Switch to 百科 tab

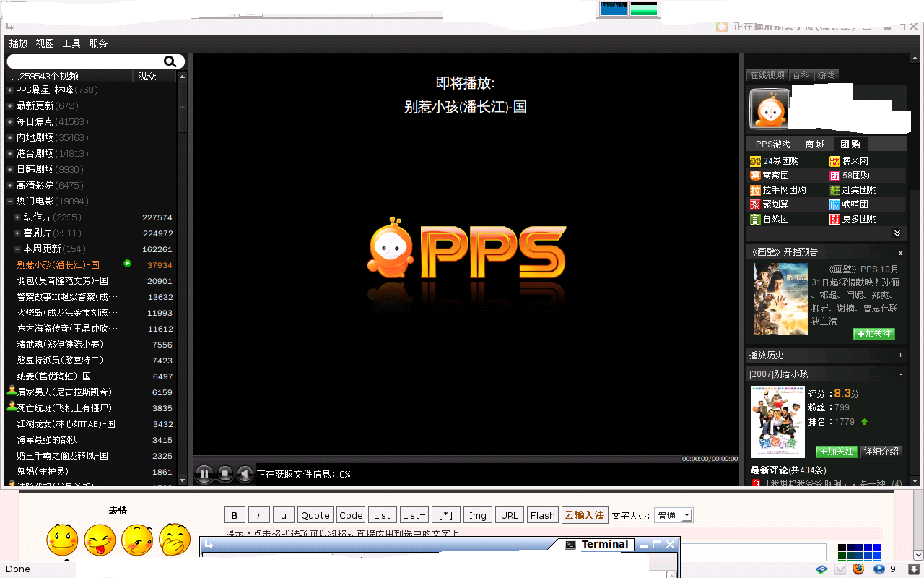pos(801,74)
